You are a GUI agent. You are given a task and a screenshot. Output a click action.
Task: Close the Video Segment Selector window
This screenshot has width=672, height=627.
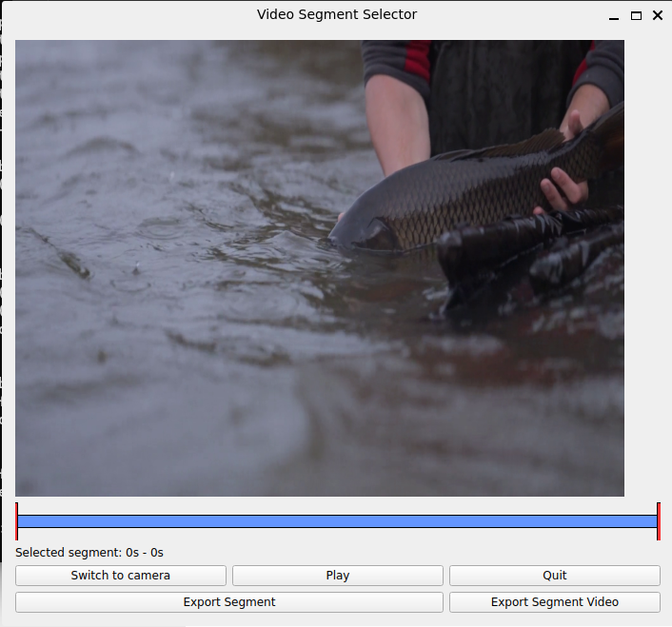point(658,15)
